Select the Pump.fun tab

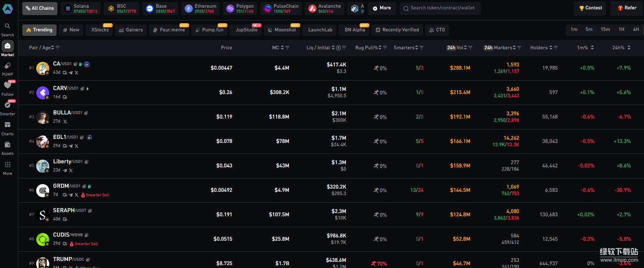[x=209, y=30]
